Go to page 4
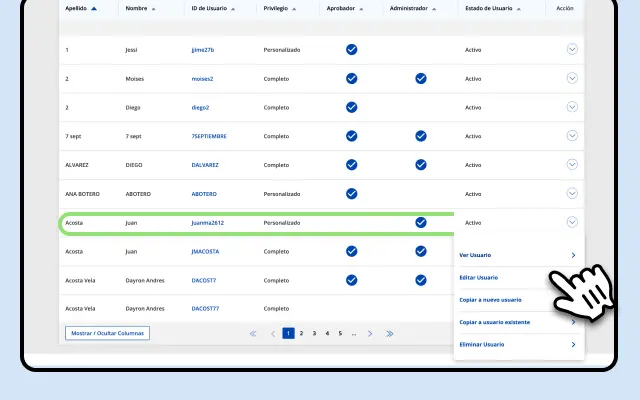Viewport: 640px width, 400px height. click(x=327, y=333)
